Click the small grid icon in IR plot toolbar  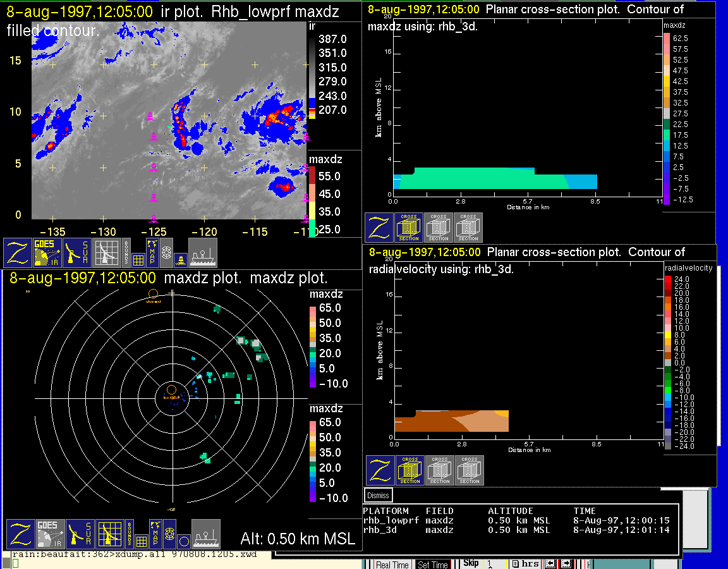coord(138,260)
